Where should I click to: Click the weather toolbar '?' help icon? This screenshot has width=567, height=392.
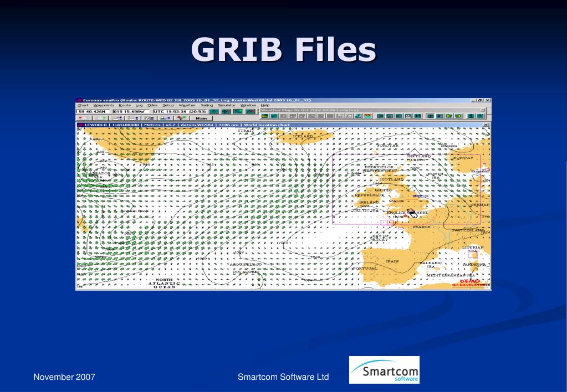pyautogui.click(x=480, y=116)
